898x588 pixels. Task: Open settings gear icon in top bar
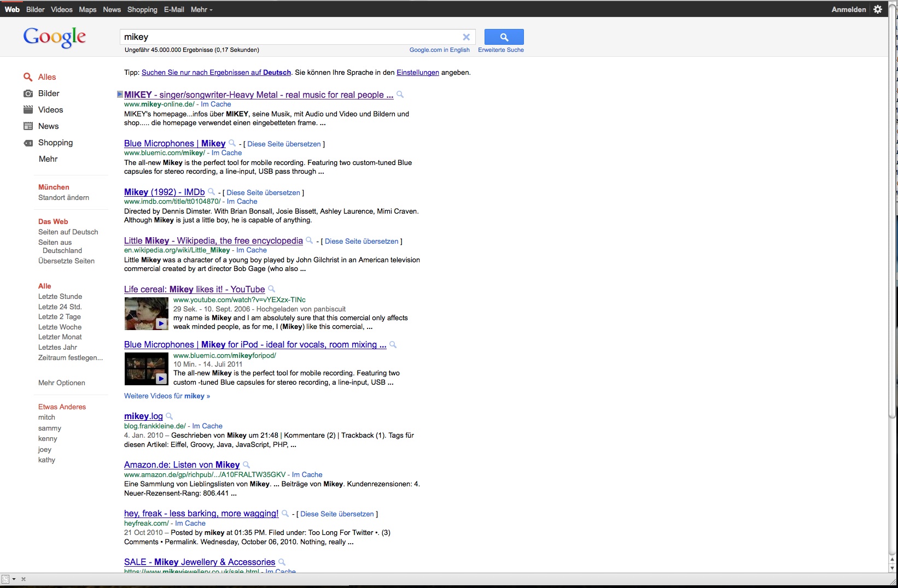pos(878,9)
